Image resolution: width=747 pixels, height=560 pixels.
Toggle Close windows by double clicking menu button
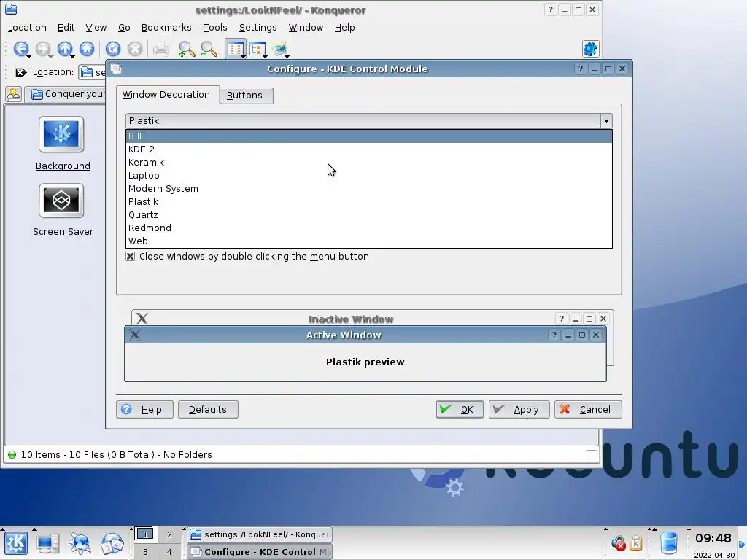tap(130, 256)
